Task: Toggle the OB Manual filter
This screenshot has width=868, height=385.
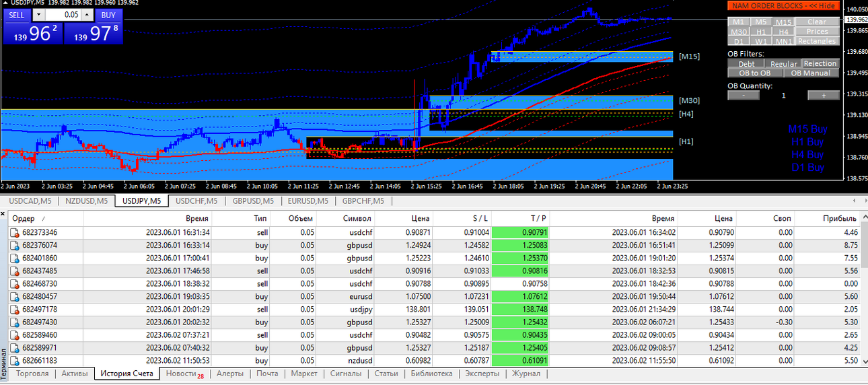Action: 811,73
